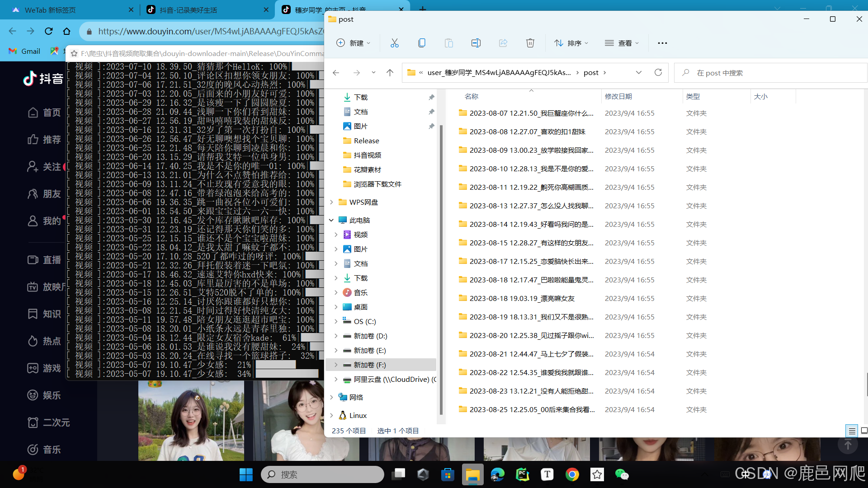Click the Explorer refresh icon
The height and width of the screenshot is (488, 868).
pyautogui.click(x=658, y=73)
